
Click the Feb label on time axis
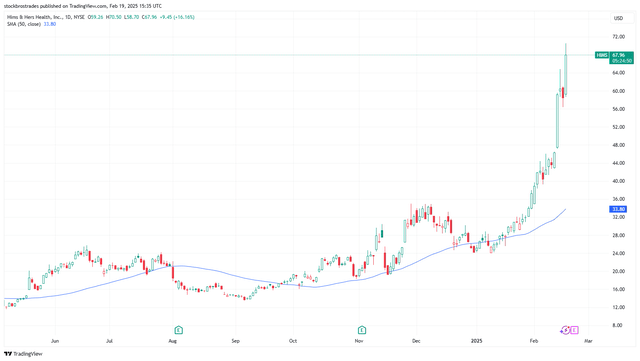tap(533, 341)
